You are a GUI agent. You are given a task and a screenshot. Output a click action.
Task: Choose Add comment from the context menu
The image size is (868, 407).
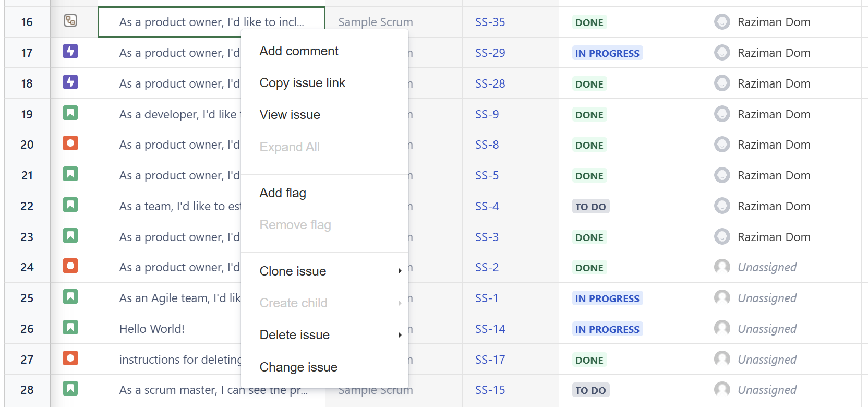(299, 51)
